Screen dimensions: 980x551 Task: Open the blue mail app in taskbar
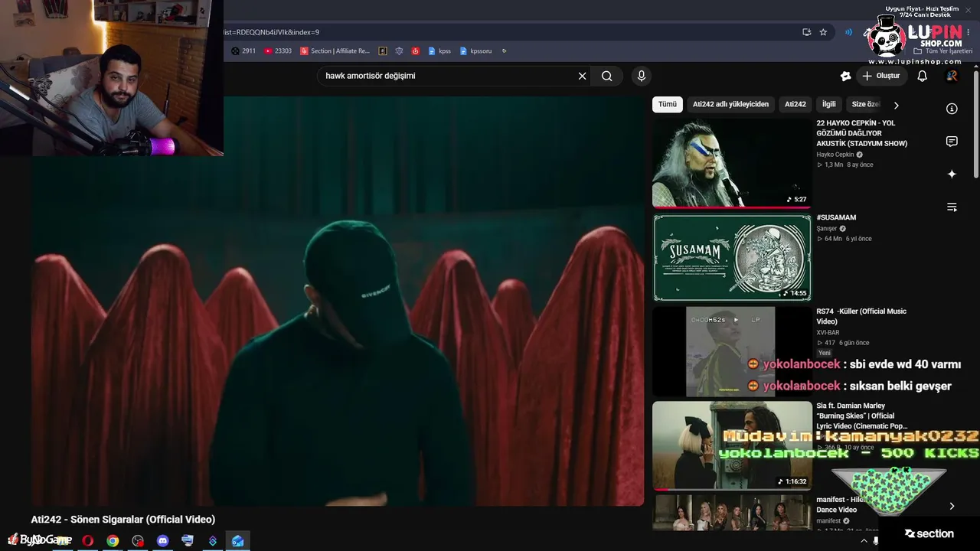pos(237,540)
